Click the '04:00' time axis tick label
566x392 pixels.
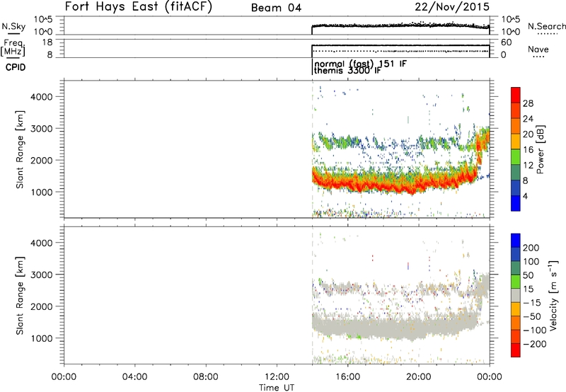point(135,377)
